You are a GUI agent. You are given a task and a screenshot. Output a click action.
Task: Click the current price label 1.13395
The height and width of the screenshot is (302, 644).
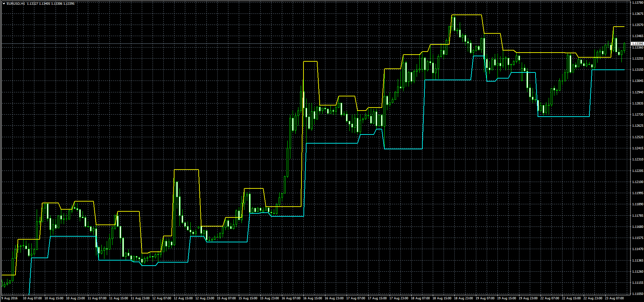coord(637,44)
